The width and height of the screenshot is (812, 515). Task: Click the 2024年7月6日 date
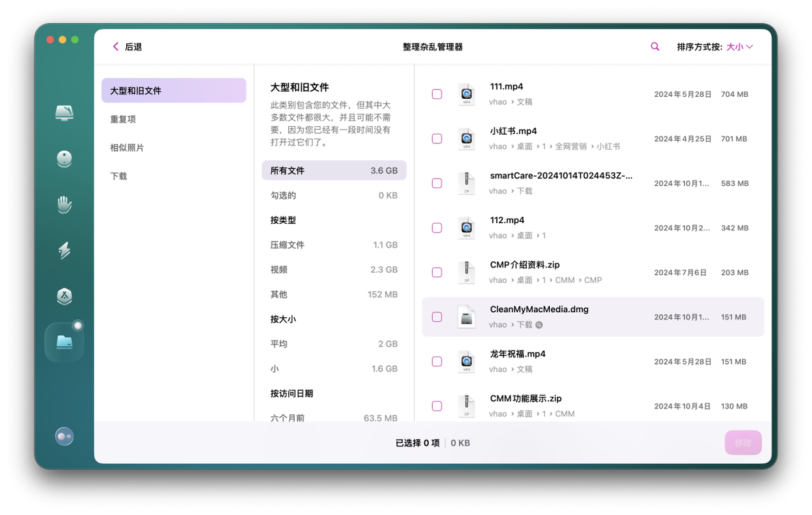click(x=681, y=272)
